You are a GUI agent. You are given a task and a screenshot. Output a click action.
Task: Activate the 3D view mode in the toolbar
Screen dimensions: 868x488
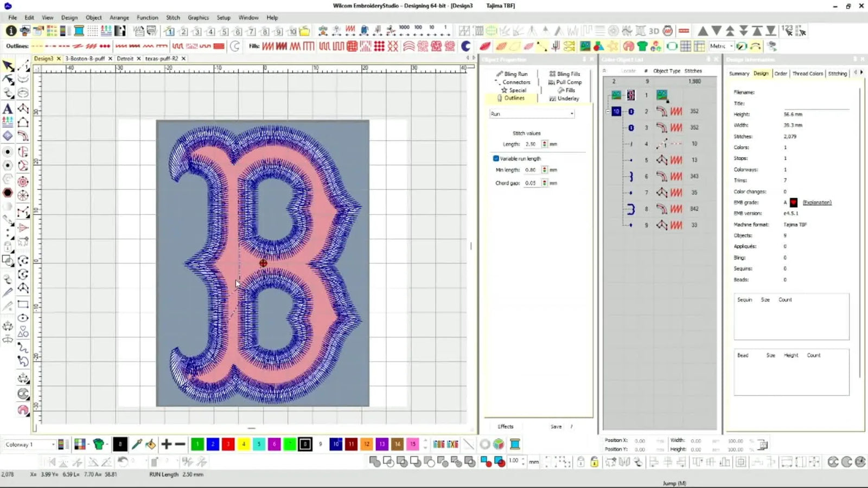654,31
